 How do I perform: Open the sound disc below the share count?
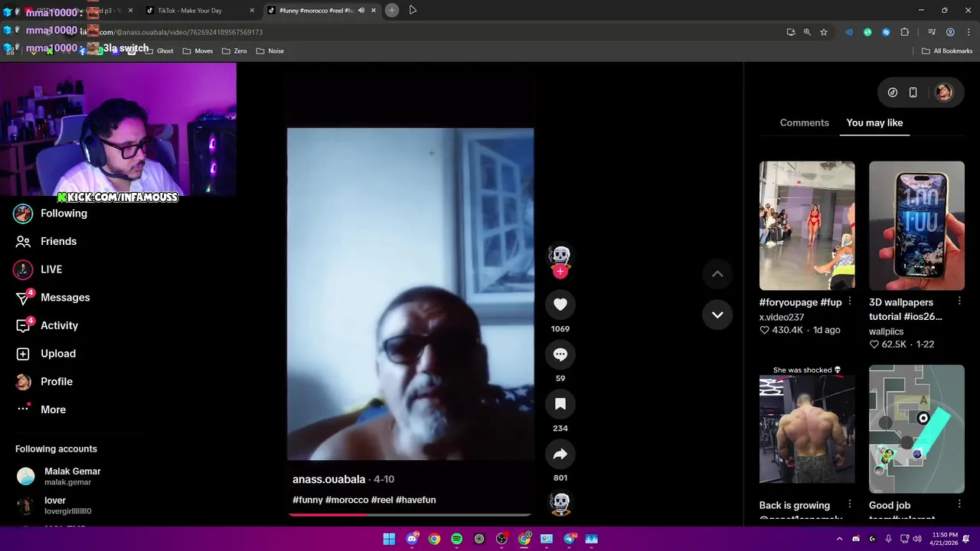pyautogui.click(x=560, y=503)
